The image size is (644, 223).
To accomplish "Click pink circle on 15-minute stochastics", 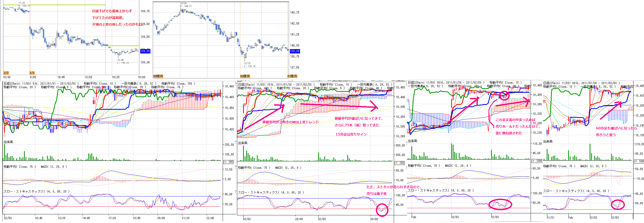I will pyautogui.click(x=382, y=210).
